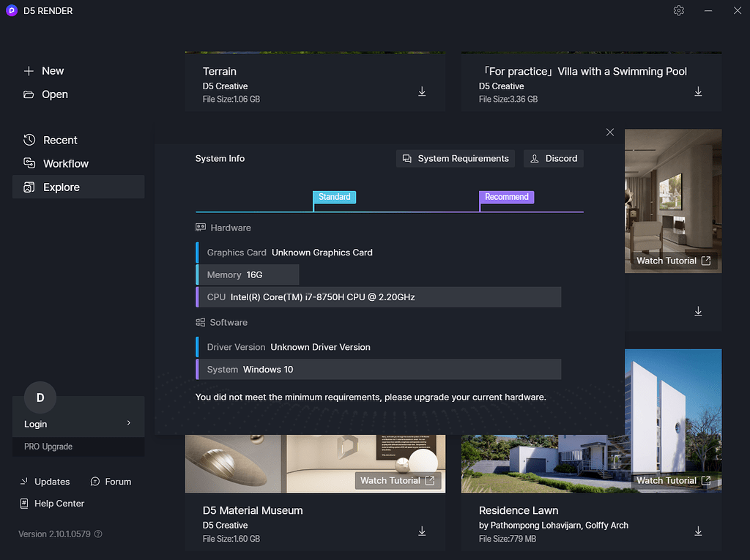Watch Tutorial for D5 Material Museum
Image resolution: width=750 pixels, height=560 pixels.
pyautogui.click(x=398, y=481)
